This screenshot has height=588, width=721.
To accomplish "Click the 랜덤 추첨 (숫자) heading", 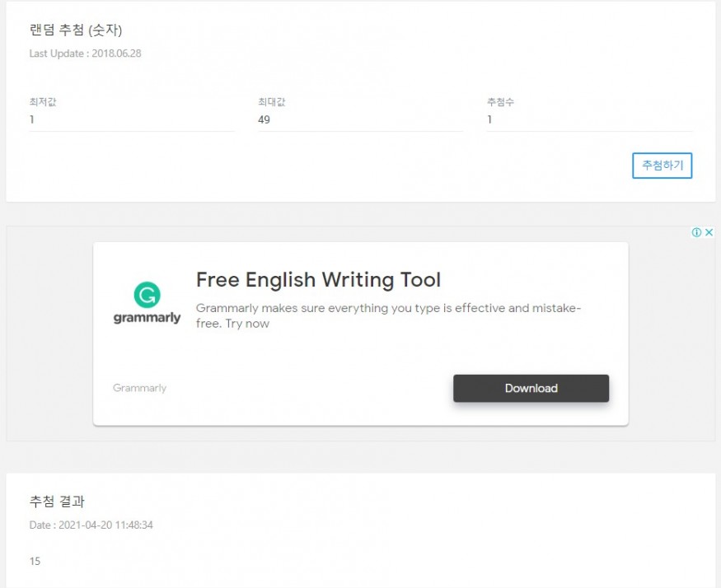I will [x=76, y=30].
